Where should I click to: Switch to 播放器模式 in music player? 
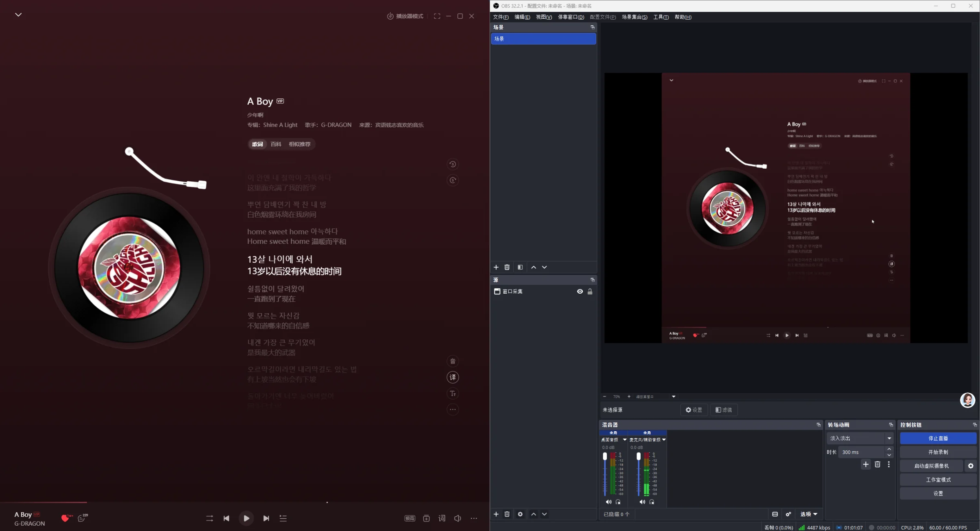pos(405,16)
